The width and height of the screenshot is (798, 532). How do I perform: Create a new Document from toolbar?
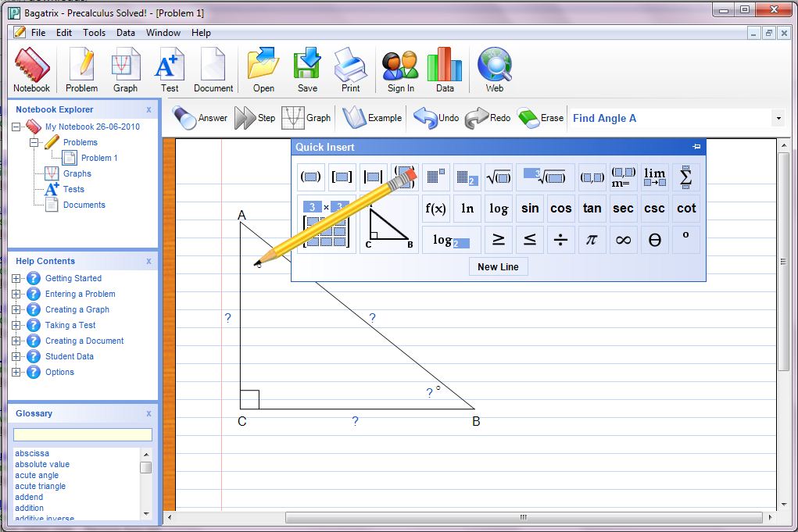pyautogui.click(x=213, y=70)
